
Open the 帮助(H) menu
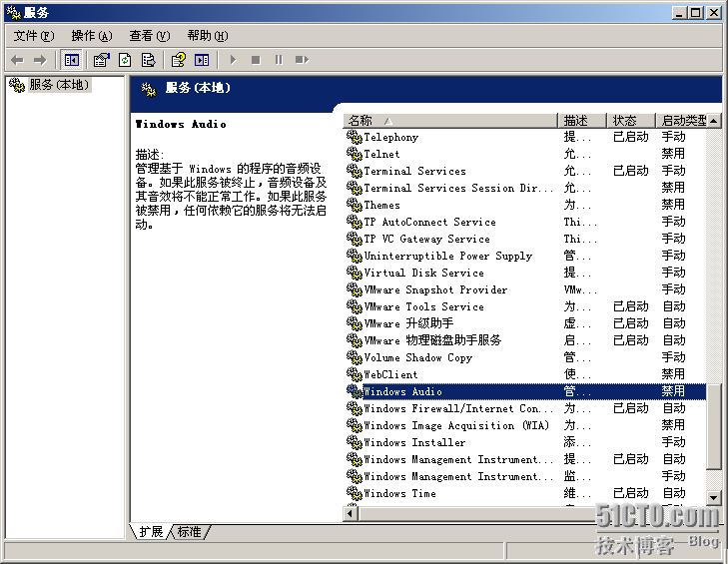click(208, 36)
